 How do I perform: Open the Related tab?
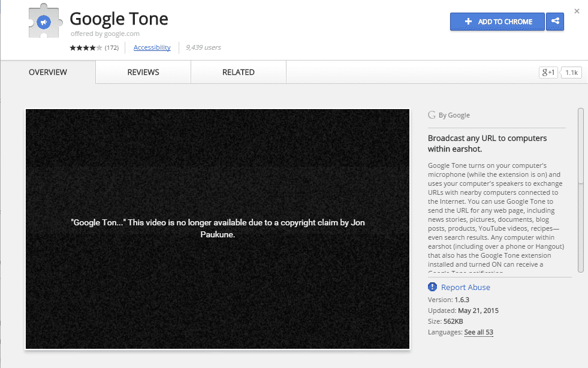pyautogui.click(x=238, y=73)
